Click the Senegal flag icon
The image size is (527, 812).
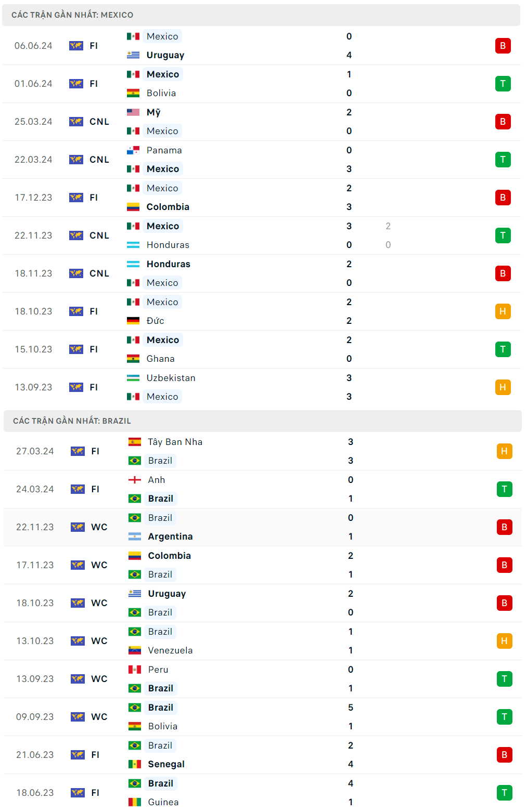pyautogui.click(x=135, y=764)
